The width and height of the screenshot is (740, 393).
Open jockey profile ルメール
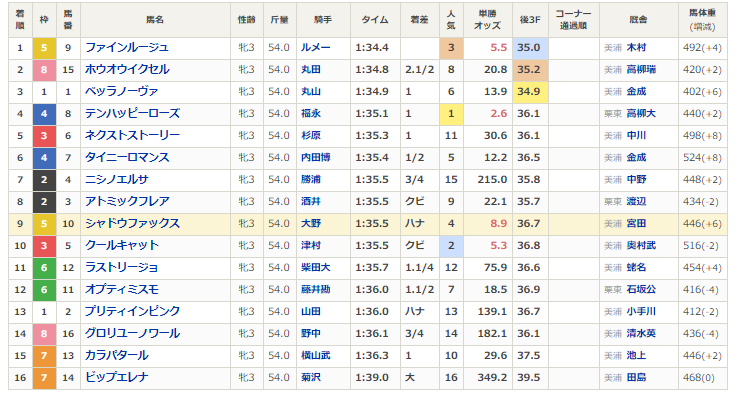tap(316, 48)
